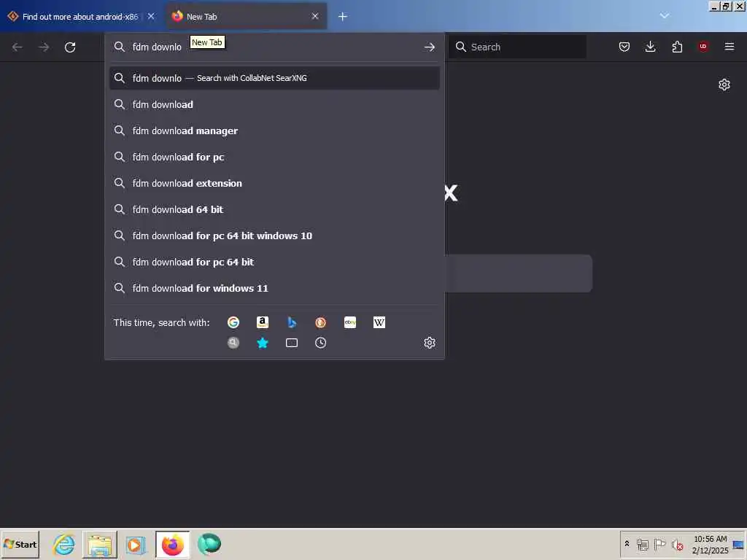
Task: Focus the toolbar Search box
Action: point(517,47)
